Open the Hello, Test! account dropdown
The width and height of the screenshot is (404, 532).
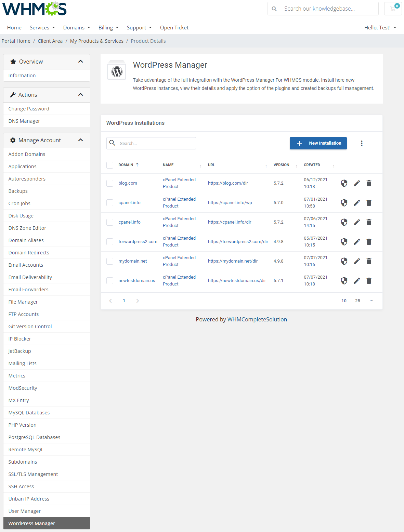coord(380,28)
